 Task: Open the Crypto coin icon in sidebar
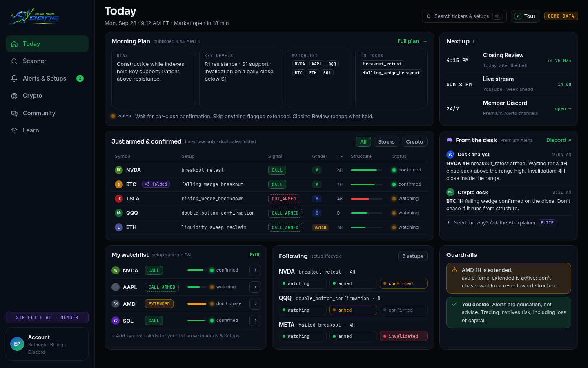pyautogui.click(x=14, y=96)
